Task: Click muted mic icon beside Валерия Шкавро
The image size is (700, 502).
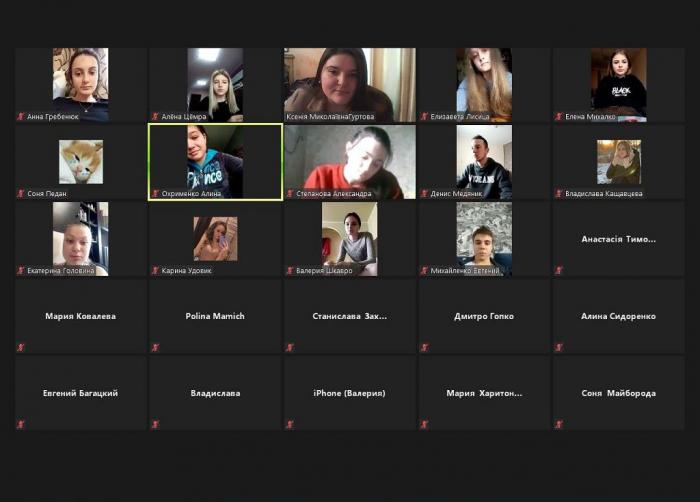Action: pos(290,270)
